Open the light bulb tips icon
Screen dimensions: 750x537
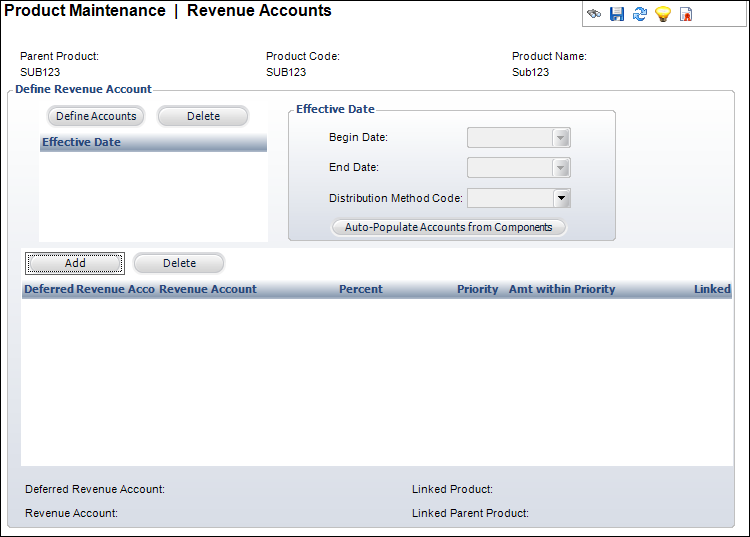pos(662,14)
